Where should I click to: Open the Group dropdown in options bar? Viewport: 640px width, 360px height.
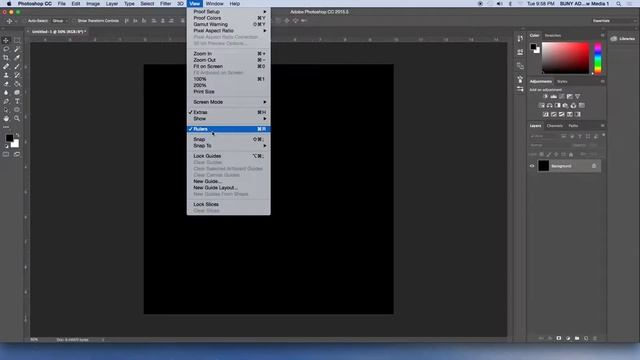(60, 21)
